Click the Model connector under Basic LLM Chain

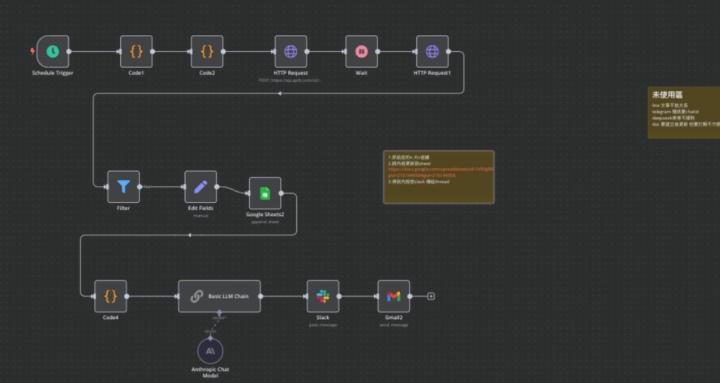pyautogui.click(x=219, y=313)
